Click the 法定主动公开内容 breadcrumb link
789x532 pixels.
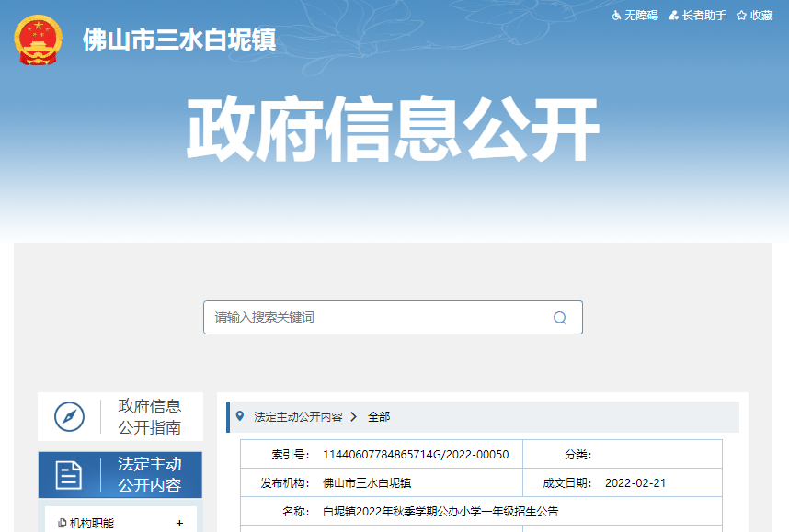(298, 416)
